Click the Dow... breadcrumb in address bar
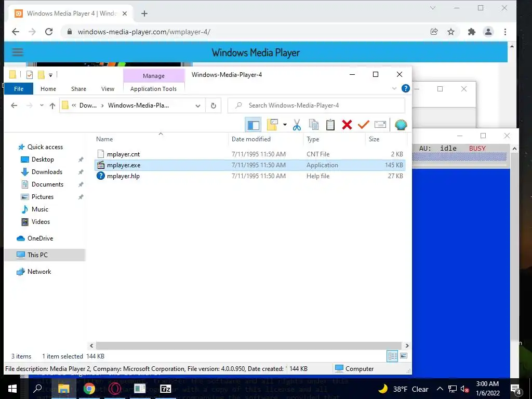The height and width of the screenshot is (399, 532). 88,105
